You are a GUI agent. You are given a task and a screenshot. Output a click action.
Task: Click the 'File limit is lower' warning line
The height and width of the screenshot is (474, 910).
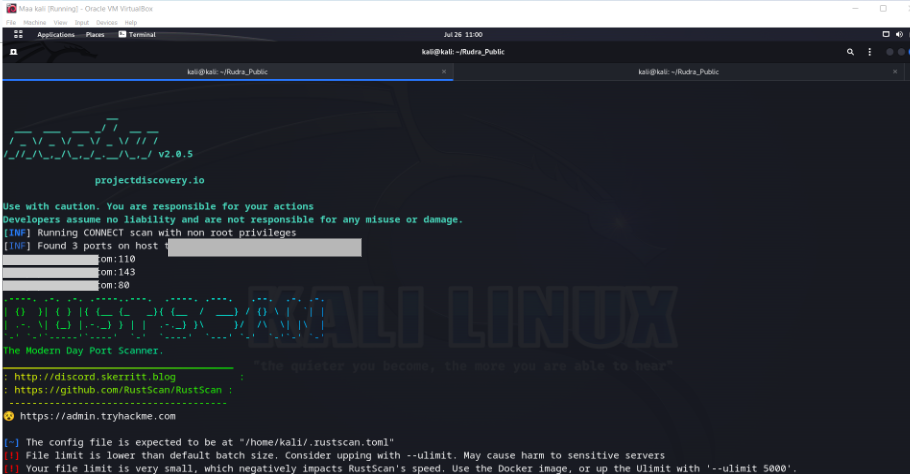coord(334,455)
